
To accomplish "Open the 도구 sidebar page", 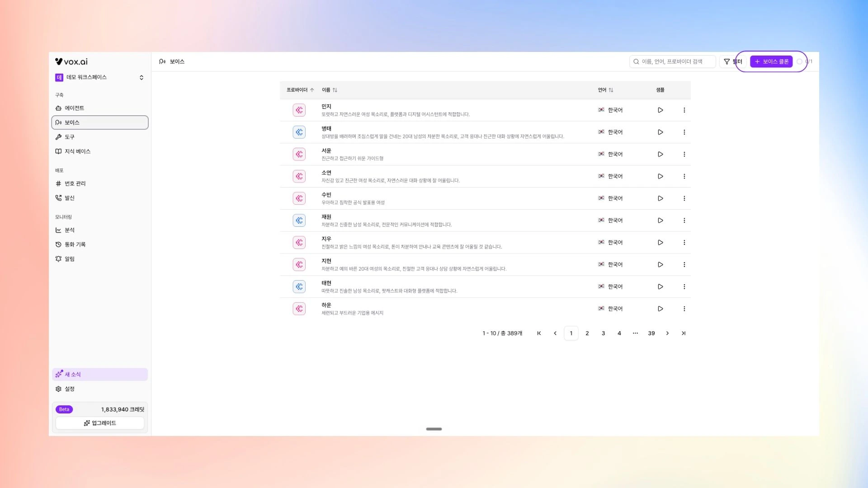I will tap(99, 137).
